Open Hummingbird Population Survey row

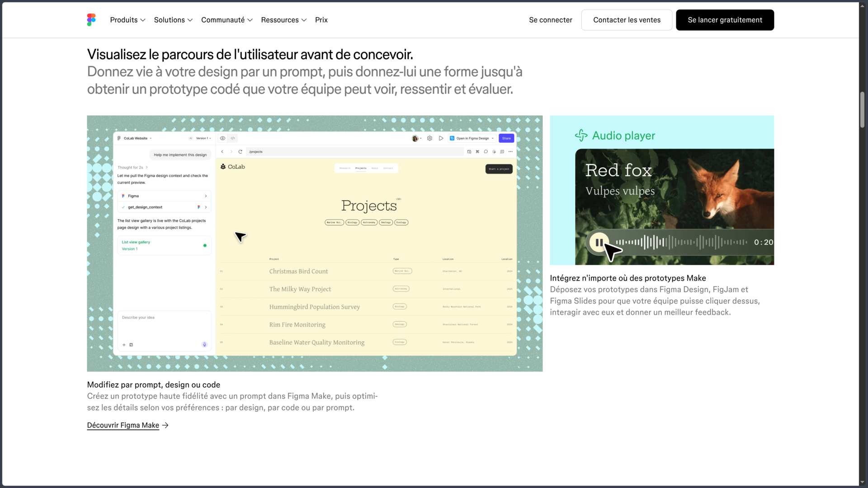[x=366, y=307]
